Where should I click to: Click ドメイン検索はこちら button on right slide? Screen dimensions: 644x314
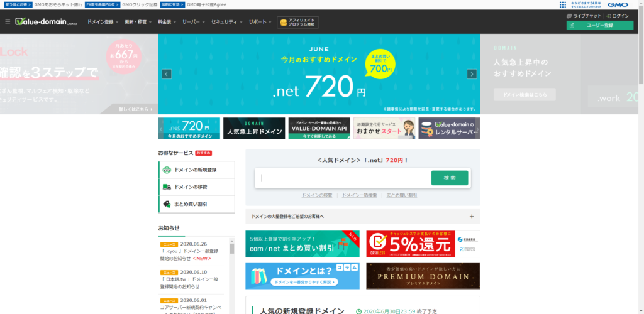pos(525,94)
